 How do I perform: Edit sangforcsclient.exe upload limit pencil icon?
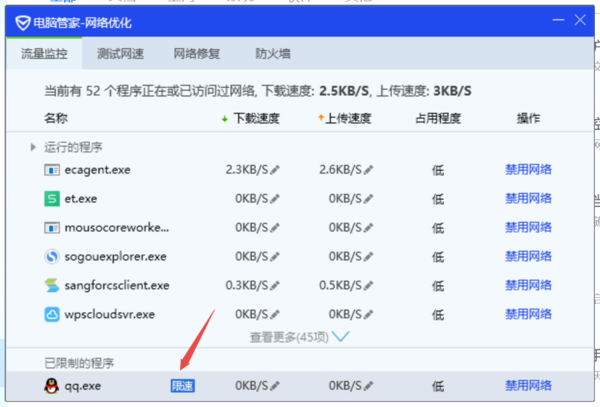369,286
